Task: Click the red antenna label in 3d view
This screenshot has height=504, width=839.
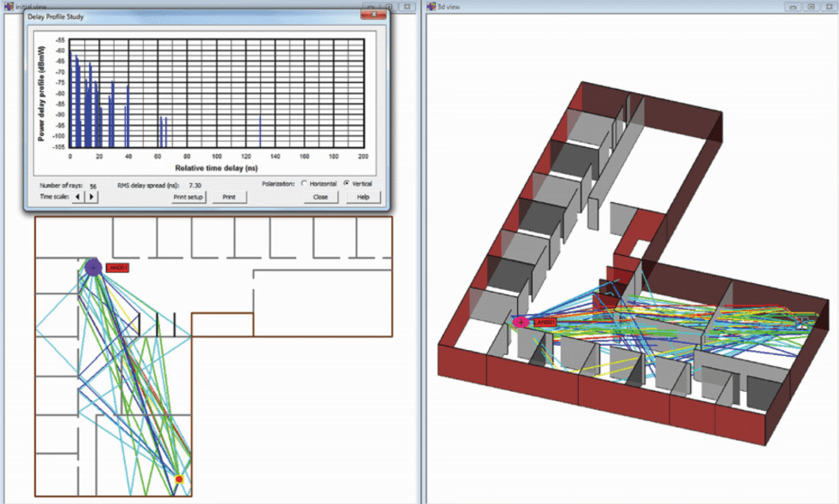Action: 544,322
